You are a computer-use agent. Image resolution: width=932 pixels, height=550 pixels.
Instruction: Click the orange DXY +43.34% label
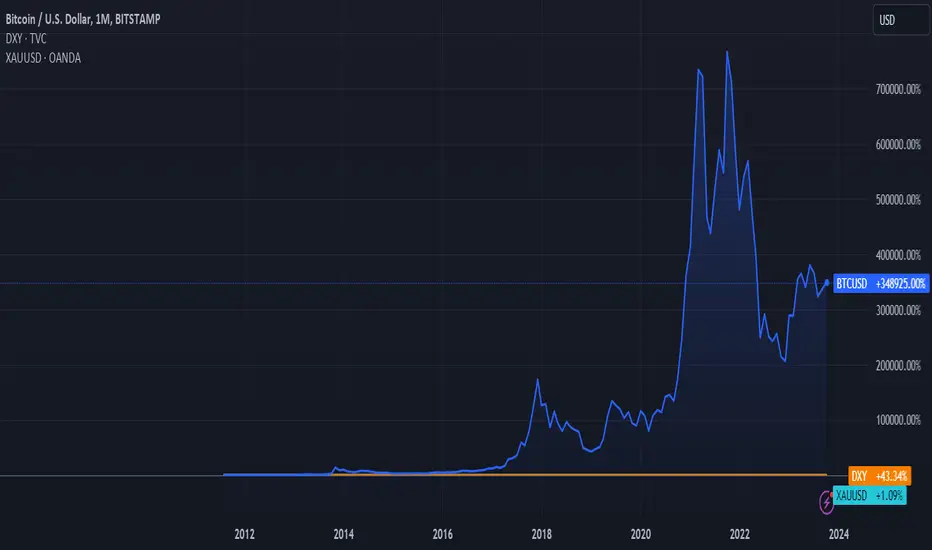pyautogui.click(x=879, y=476)
